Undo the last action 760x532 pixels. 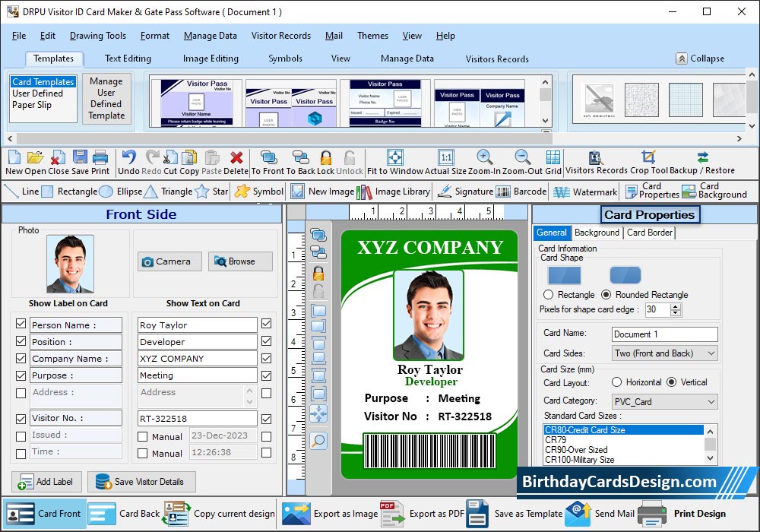click(129, 157)
